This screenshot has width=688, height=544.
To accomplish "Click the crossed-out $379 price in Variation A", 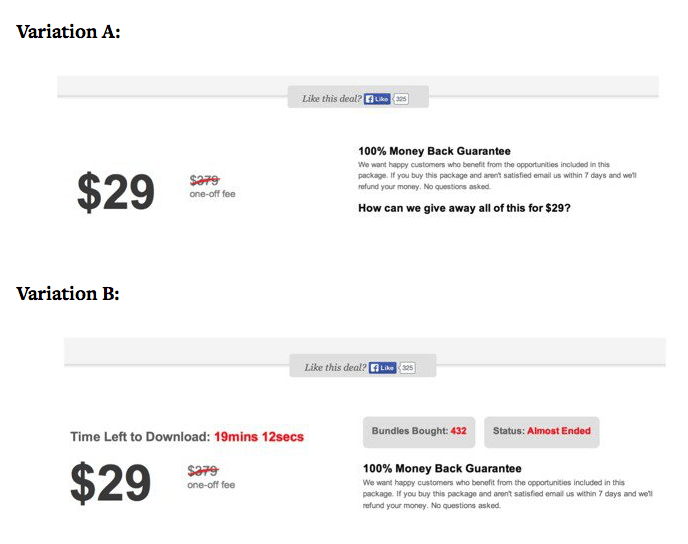I will click(x=204, y=181).
